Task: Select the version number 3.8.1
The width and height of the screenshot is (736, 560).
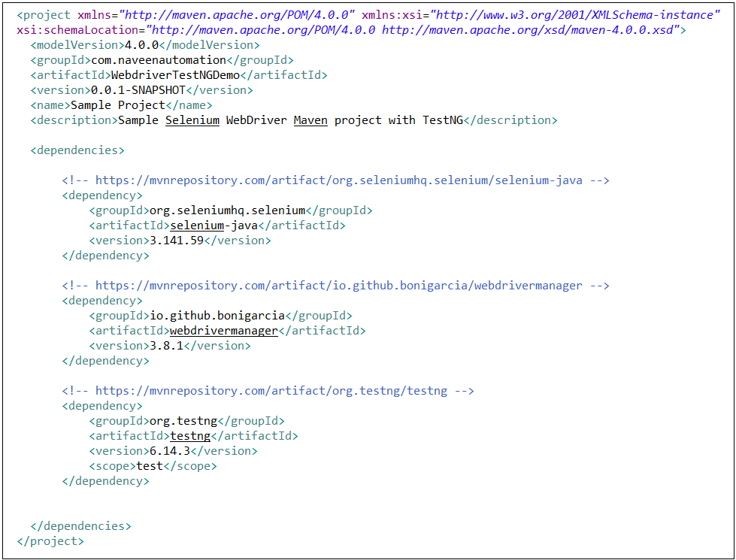Action: coord(167,346)
